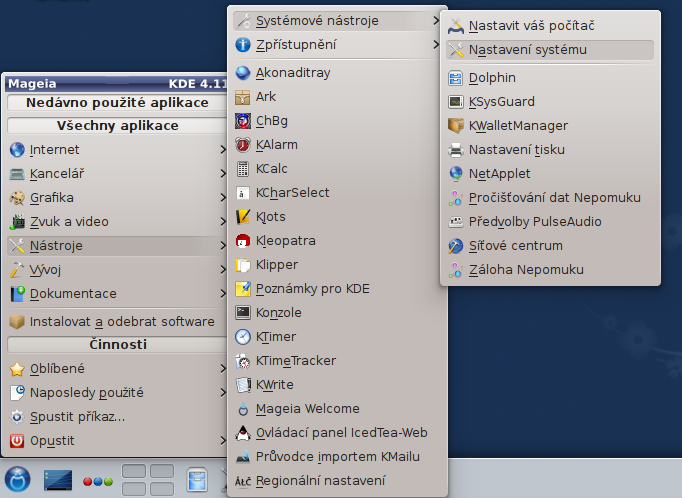682x498 pixels.
Task: Expand the Oblíbené submenu arrow
Action: (223, 369)
